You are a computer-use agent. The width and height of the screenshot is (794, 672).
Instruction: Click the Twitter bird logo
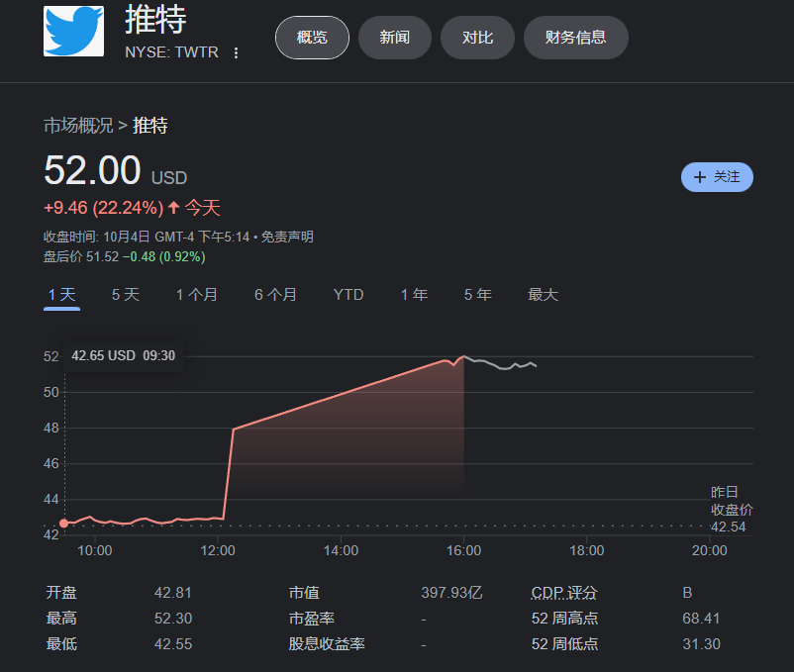tap(74, 31)
